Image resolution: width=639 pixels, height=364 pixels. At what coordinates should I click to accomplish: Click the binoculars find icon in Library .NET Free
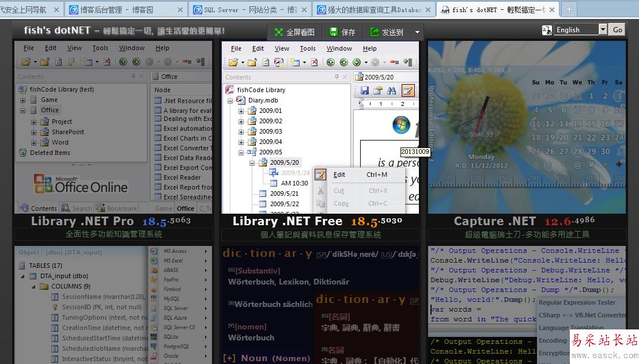click(x=392, y=90)
